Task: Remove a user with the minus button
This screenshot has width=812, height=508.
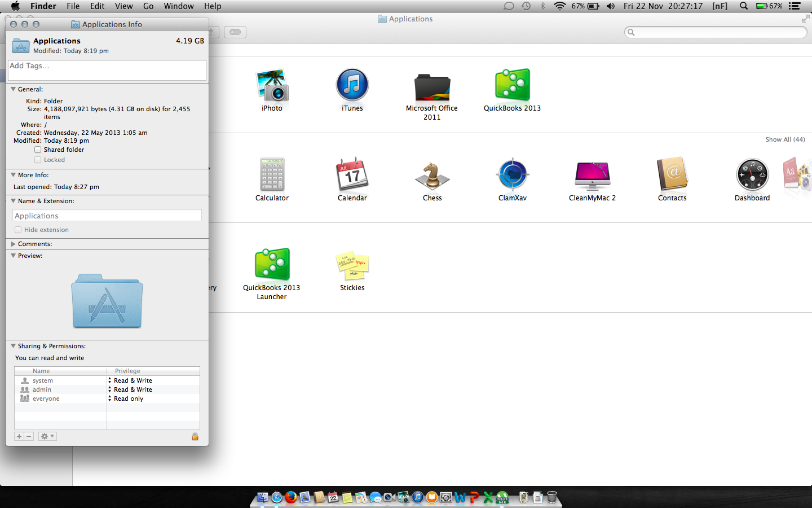Action: point(29,436)
